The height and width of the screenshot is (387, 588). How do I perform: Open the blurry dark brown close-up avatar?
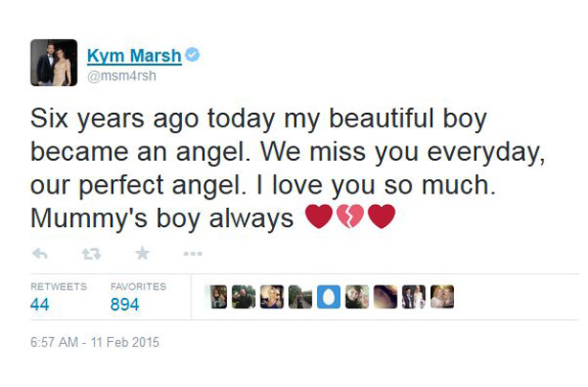(385, 297)
